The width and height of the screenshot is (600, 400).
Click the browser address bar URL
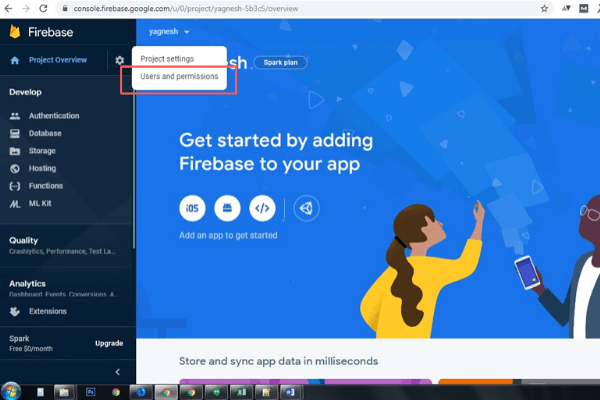point(250,8)
